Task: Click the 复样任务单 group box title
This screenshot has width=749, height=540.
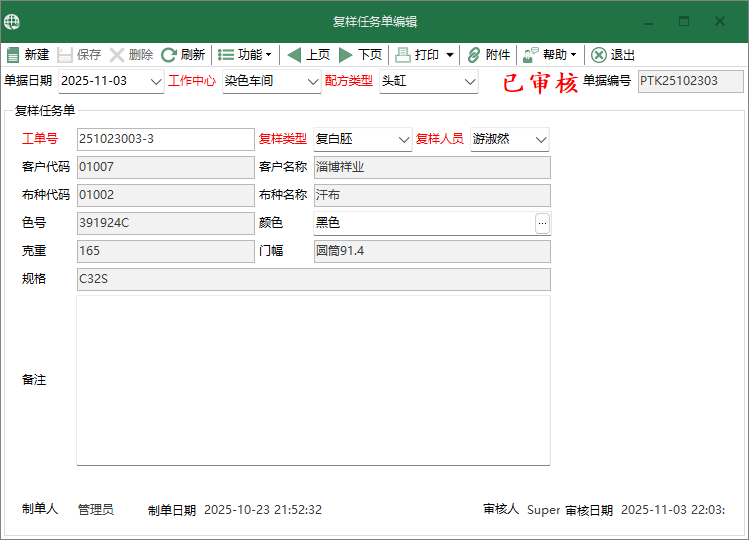Action: tap(45, 111)
